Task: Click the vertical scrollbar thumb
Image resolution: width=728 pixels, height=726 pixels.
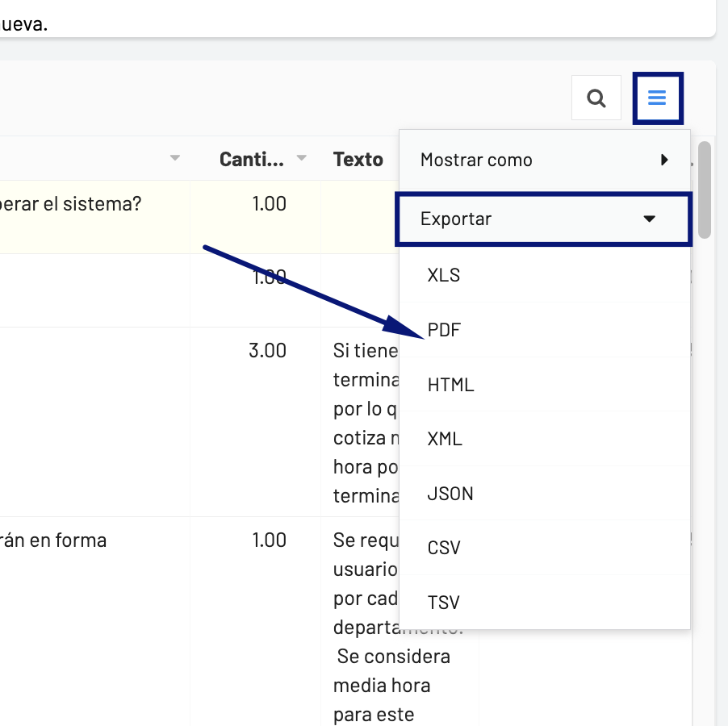Action: (x=705, y=190)
